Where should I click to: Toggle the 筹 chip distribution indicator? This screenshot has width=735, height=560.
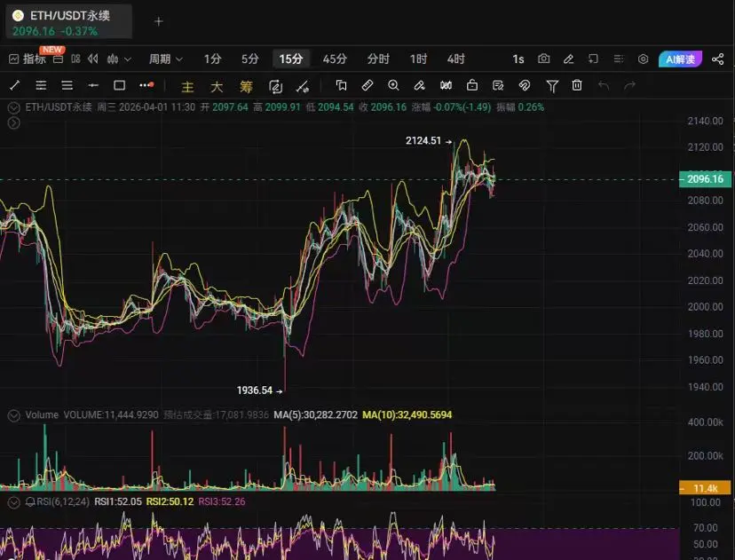(x=246, y=86)
